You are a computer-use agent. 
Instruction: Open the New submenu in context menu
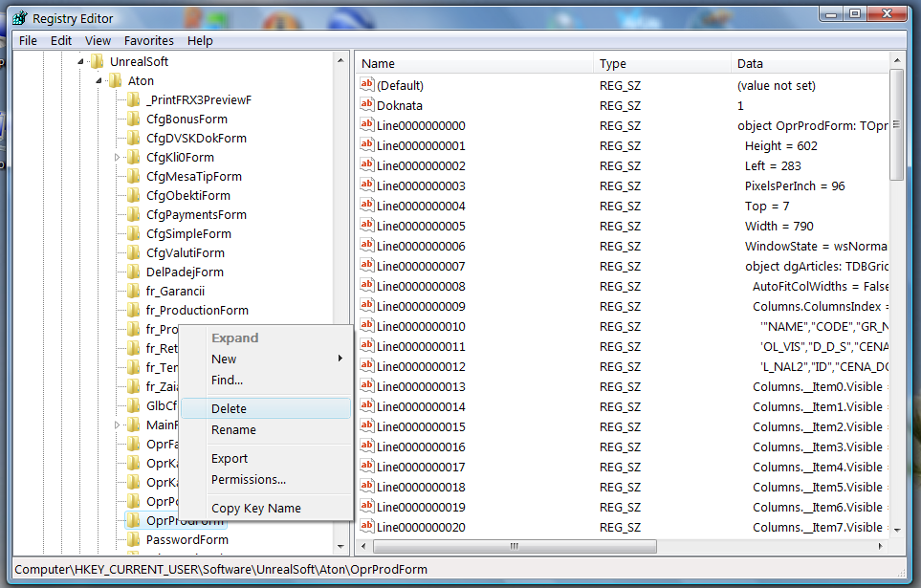[x=224, y=359]
